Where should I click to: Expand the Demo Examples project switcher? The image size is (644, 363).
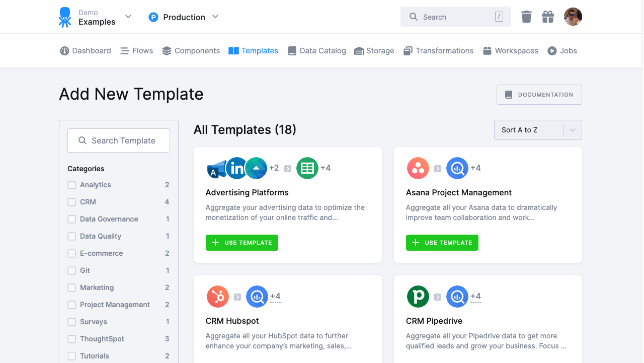point(128,17)
